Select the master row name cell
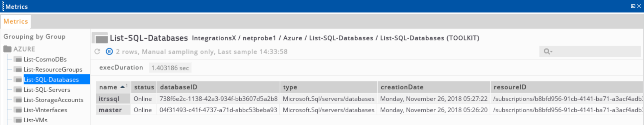 click(x=113, y=110)
